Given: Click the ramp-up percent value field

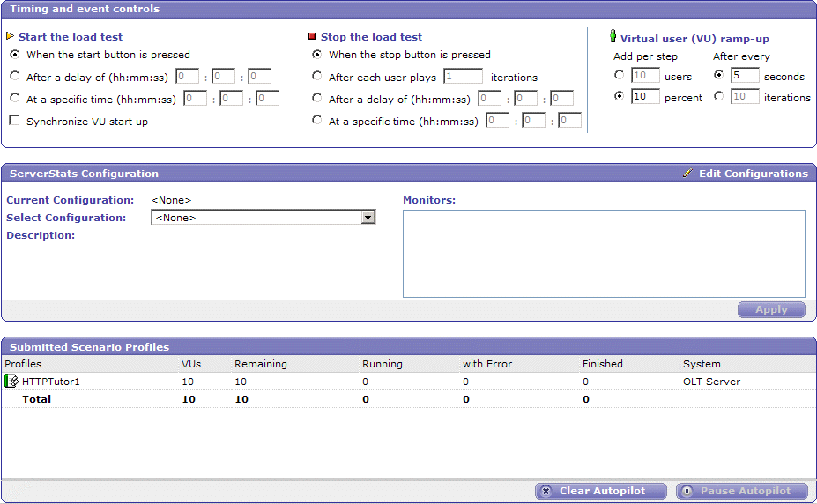Looking at the screenshot, I should click(645, 96).
